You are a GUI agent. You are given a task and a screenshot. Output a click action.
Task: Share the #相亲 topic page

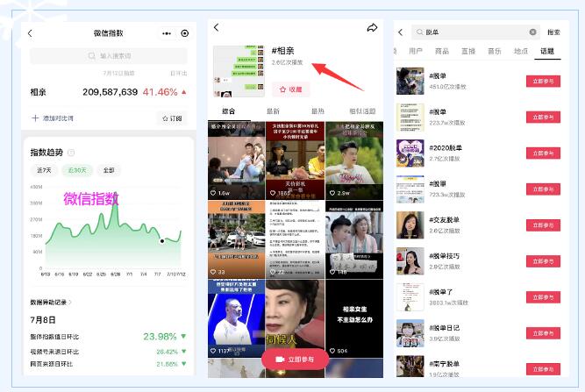tap(372, 28)
